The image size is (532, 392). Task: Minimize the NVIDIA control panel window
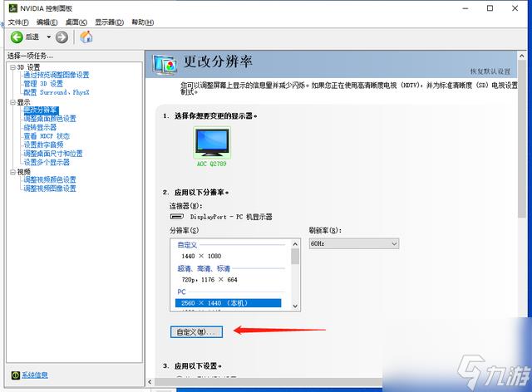click(x=465, y=8)
